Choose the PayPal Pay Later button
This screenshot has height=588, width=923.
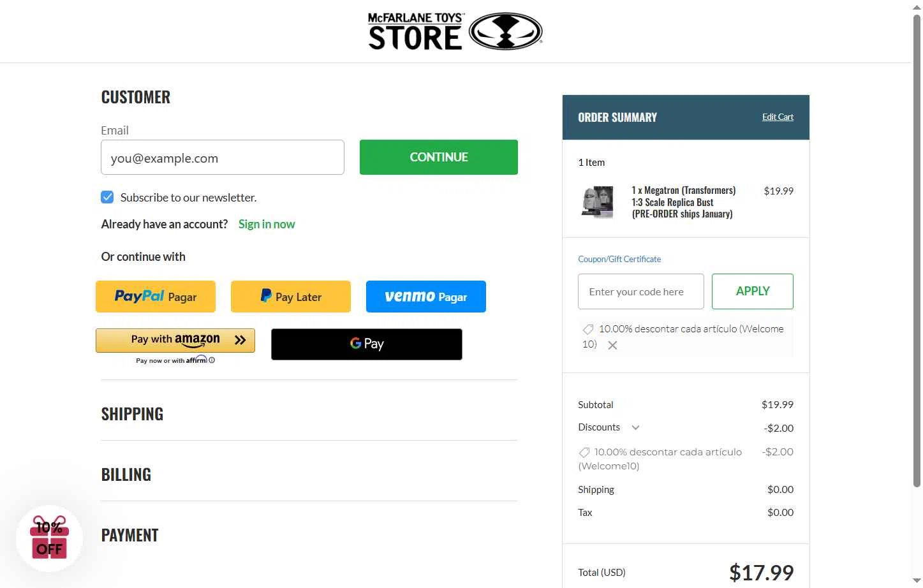tap(291, 297)
